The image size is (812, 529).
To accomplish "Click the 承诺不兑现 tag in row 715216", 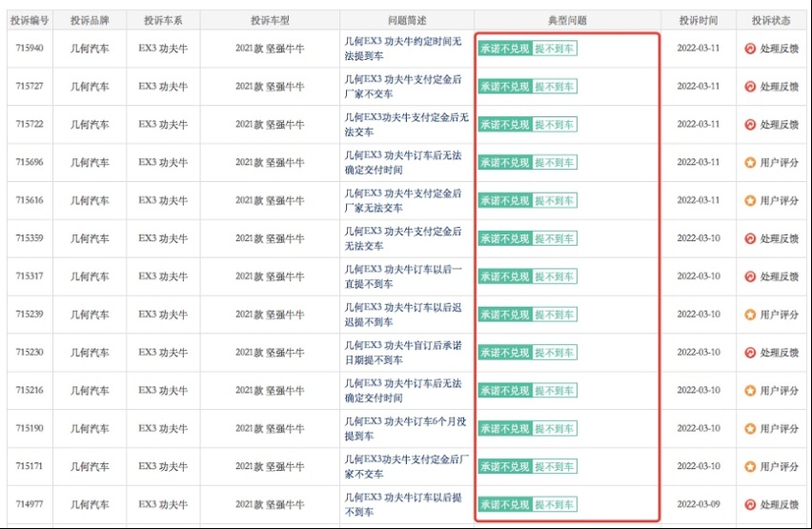I will (505, 390).
